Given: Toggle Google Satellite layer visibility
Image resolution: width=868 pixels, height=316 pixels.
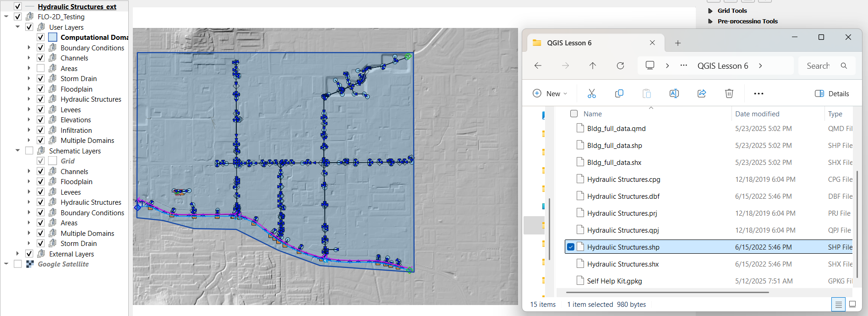Looking at the screenshot, I should [x=18, y=264].
